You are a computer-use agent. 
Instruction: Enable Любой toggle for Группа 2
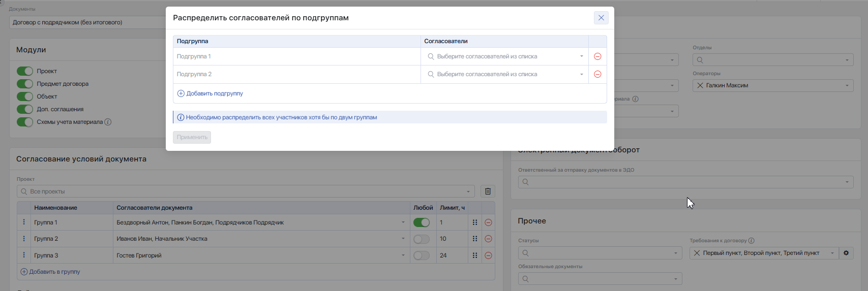tap(421, 239)
